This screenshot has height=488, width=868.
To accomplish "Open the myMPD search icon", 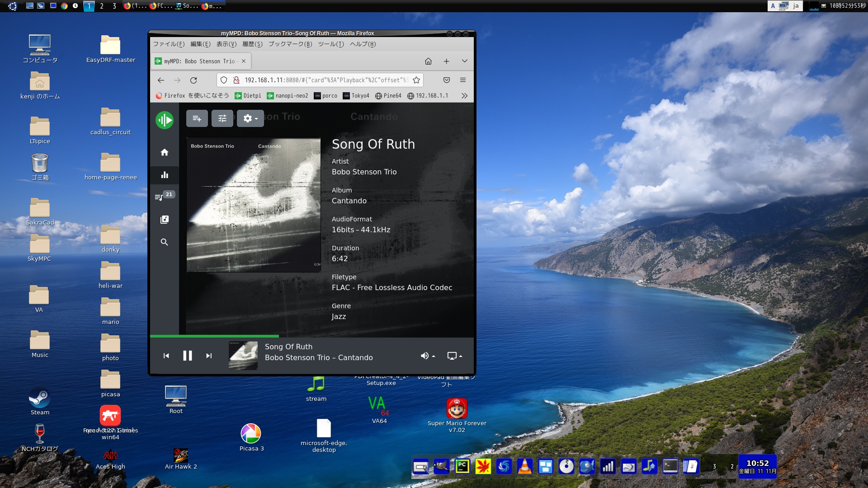I will click(165, 242).
